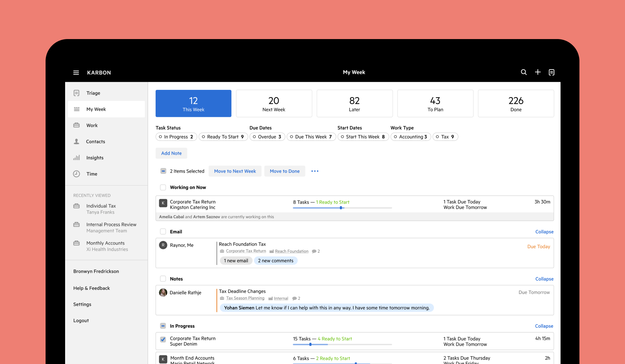Viewport: 625px width, 364px height.
Task: Open the more actions ellipsis menu
Action: click(314, 171)
